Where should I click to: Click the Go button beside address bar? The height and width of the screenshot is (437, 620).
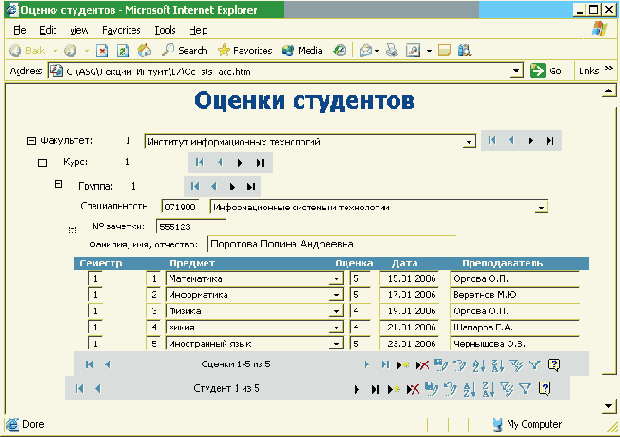[x=546, y=71]
